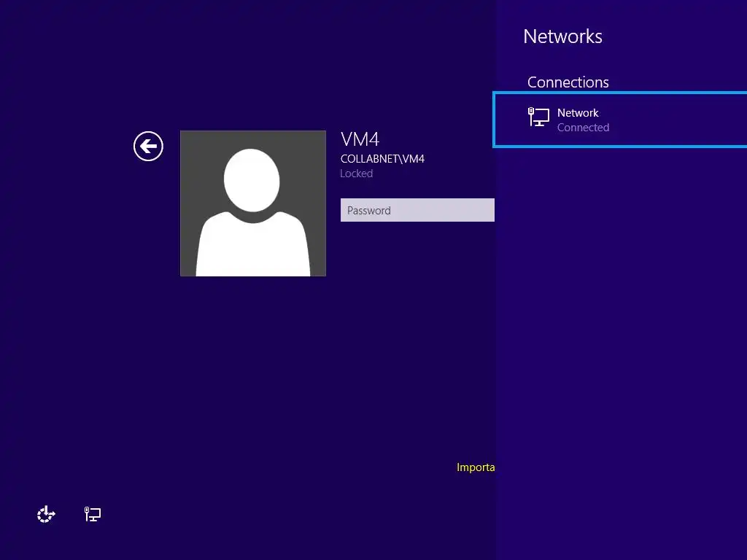Click the yellow Importa text
Screen dimensions: 747x560
tap(476, 467)
